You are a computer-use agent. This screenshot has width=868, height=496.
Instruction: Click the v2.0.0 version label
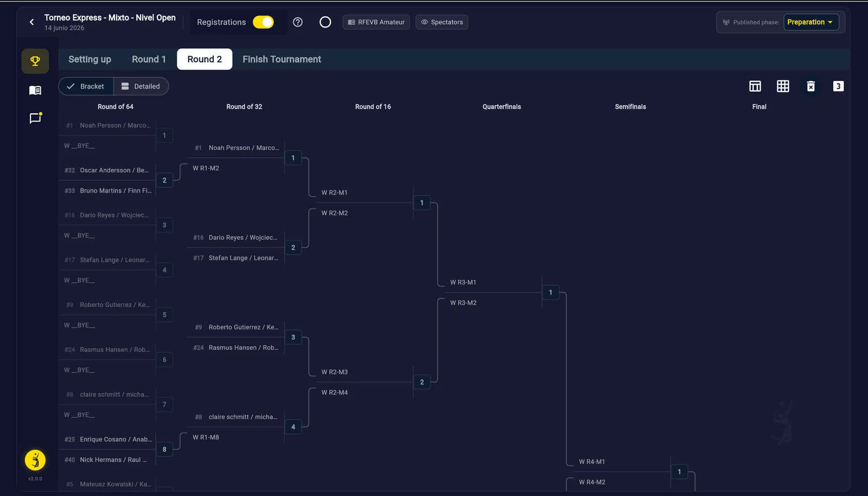point(35,479)
